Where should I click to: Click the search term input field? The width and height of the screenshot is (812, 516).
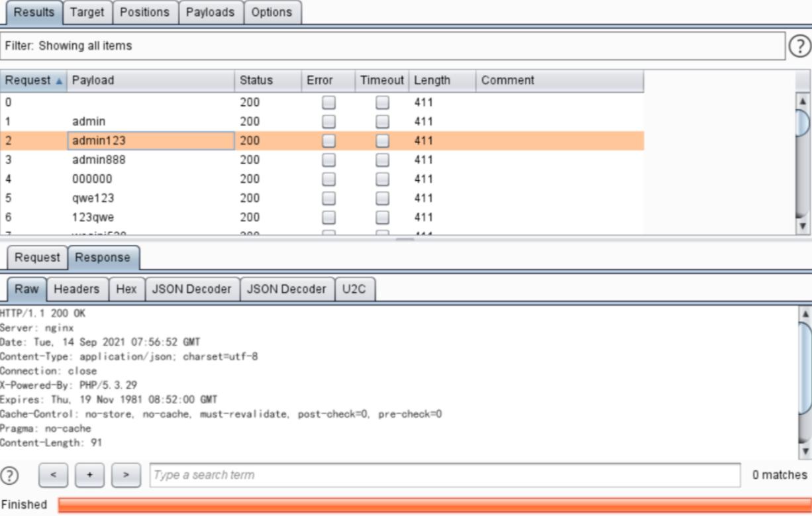[x=445, y=475]
